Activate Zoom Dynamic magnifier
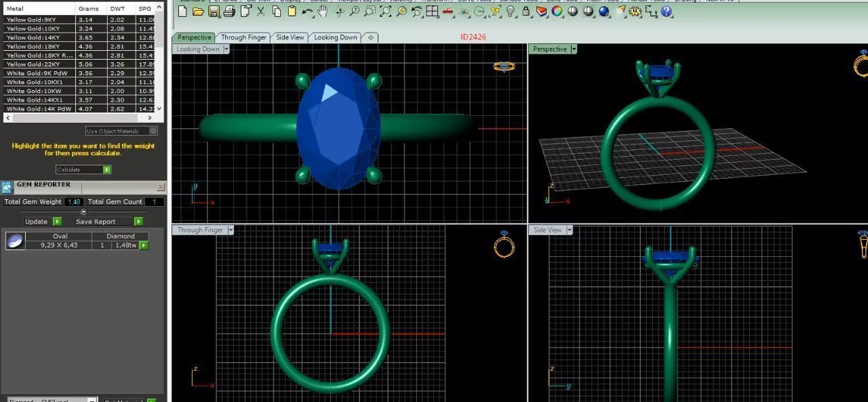Screen dimensions: 868x402 tap(354, 12)
